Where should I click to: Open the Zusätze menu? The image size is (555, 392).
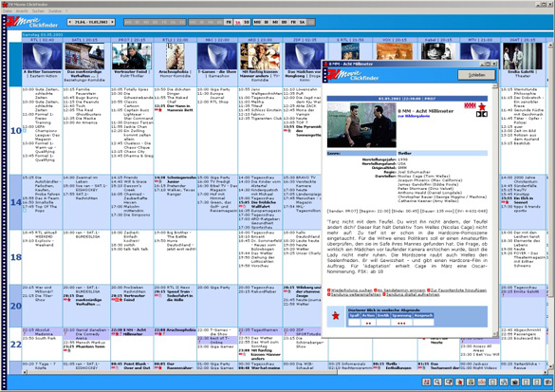(x=55, y=11)
